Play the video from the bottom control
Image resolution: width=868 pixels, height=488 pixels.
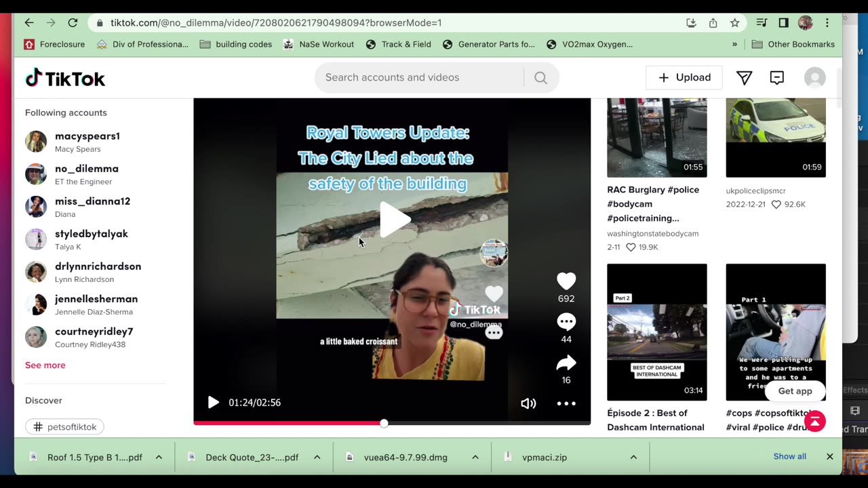click(x=213, y=403)
